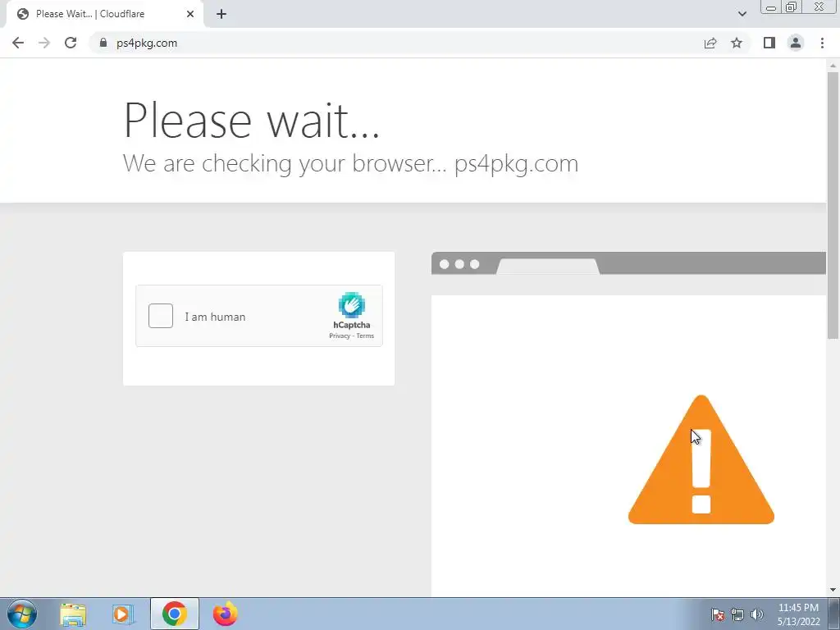Expand the tab search dropdown arrow
Screen dimensions: 840x630
pyautogui.click(x=742, y=14)
